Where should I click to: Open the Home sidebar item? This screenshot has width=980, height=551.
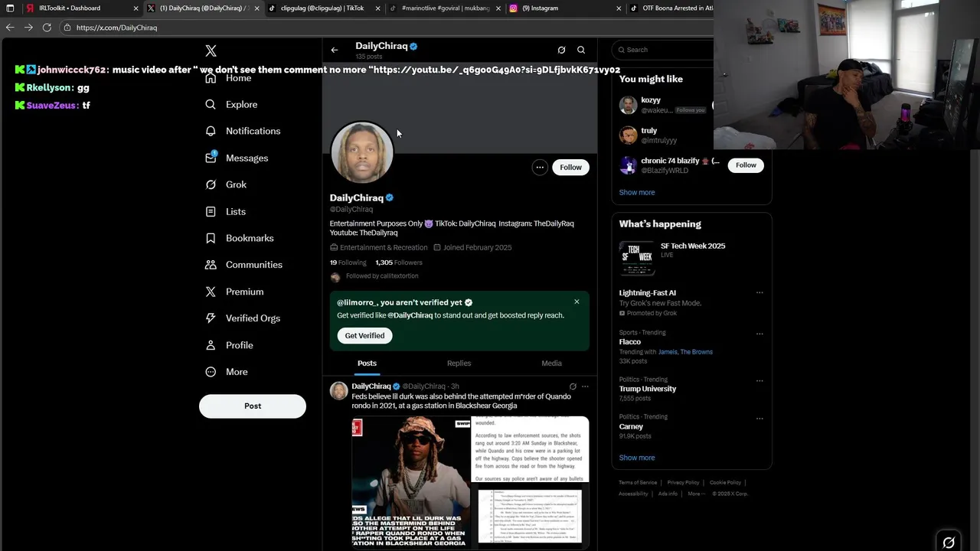tap(228, 78)
